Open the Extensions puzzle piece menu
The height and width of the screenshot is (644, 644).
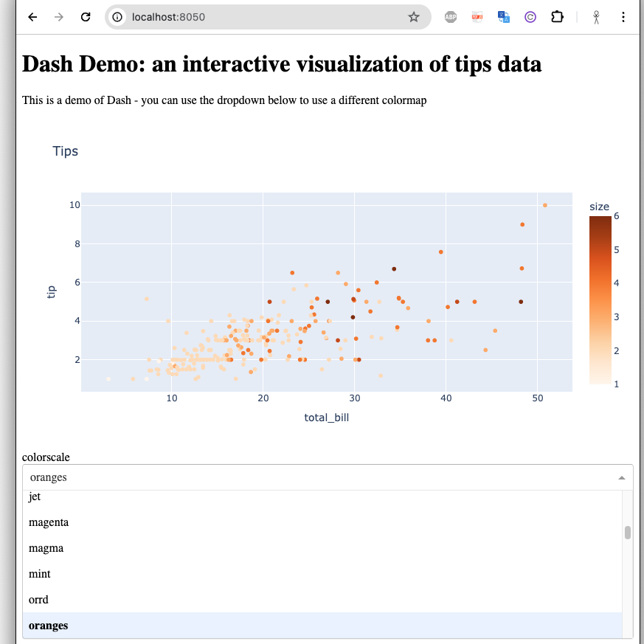[x=558, y=17]
